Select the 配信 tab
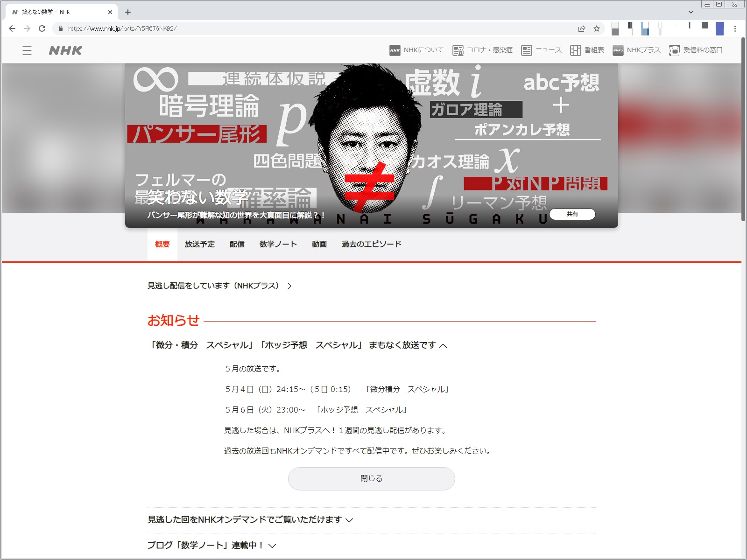 point(237,244)
